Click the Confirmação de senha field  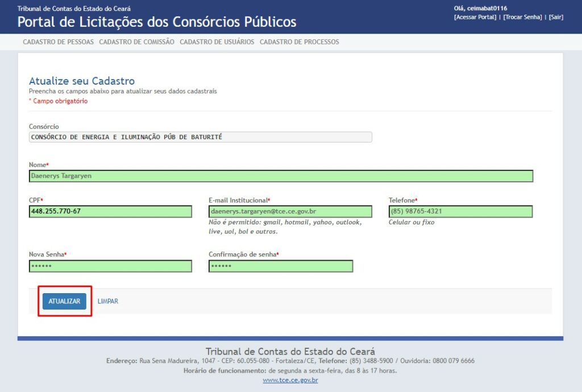[281, 266]
